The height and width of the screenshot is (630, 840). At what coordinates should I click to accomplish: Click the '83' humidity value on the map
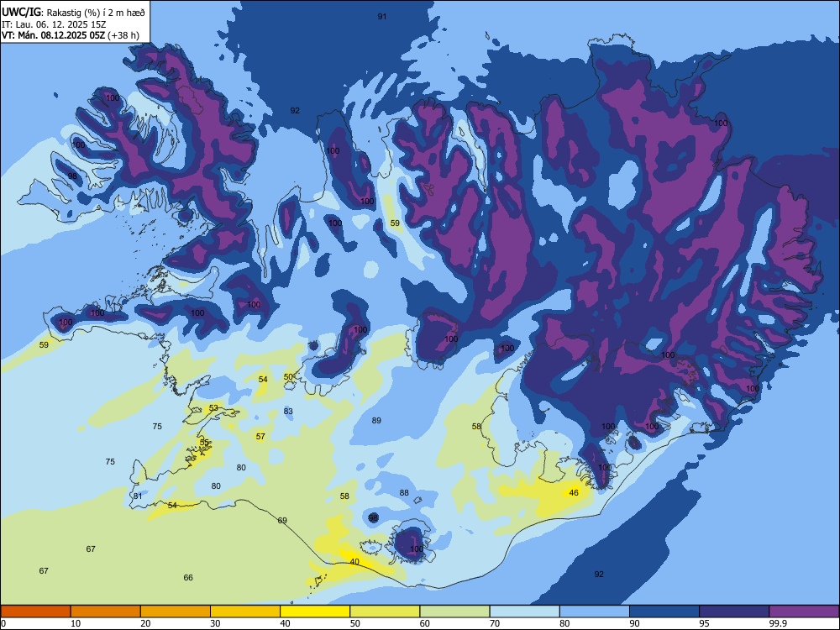pyautogui.click(x=288, y=412)
